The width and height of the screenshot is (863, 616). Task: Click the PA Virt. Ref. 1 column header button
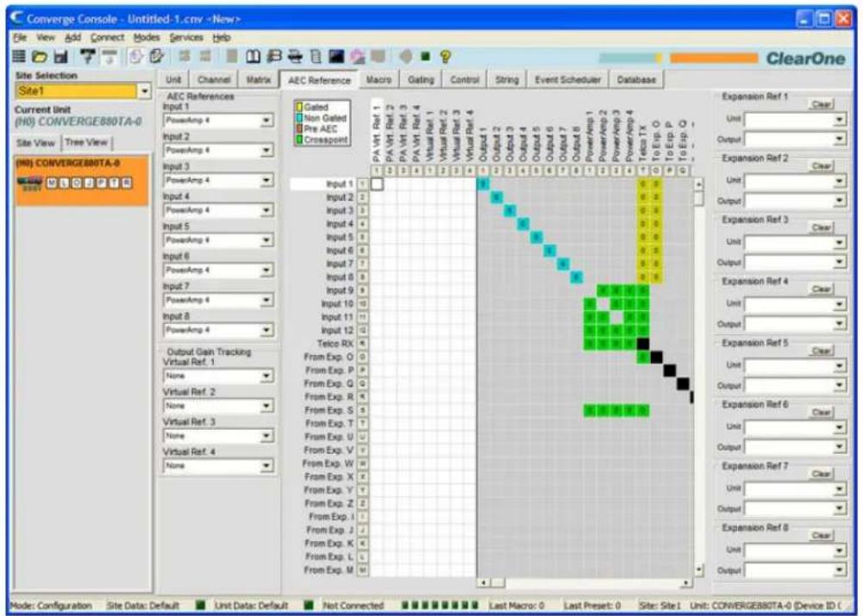click(377, 171)
